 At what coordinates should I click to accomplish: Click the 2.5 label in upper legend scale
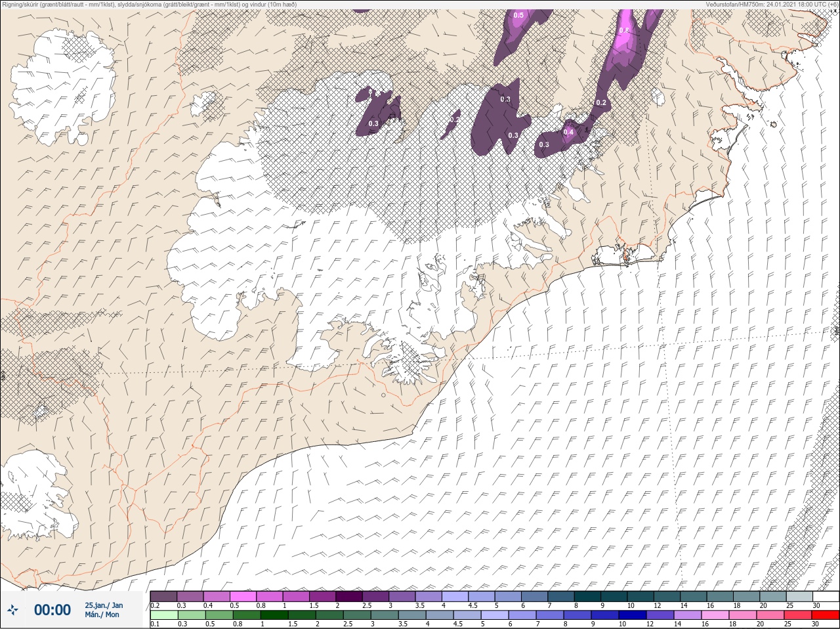tap(367, 605)
